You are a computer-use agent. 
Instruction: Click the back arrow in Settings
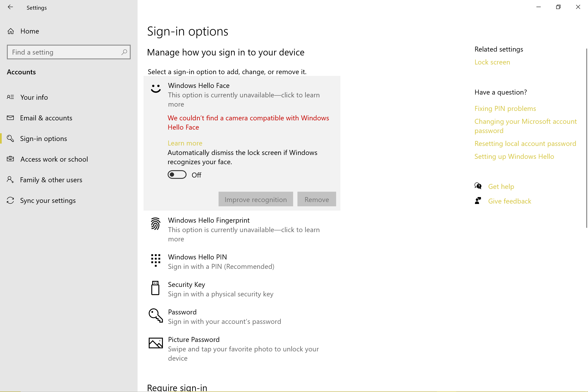[x=11, y=7]
